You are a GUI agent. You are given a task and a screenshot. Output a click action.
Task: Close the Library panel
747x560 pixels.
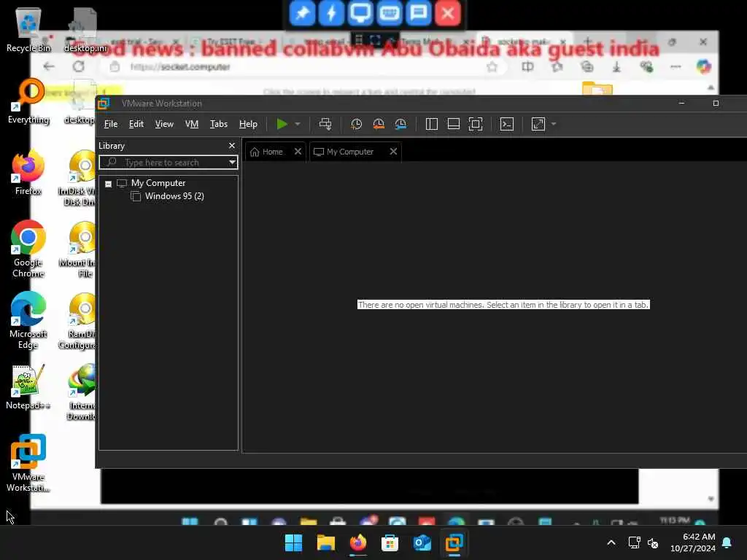point(232,146)
